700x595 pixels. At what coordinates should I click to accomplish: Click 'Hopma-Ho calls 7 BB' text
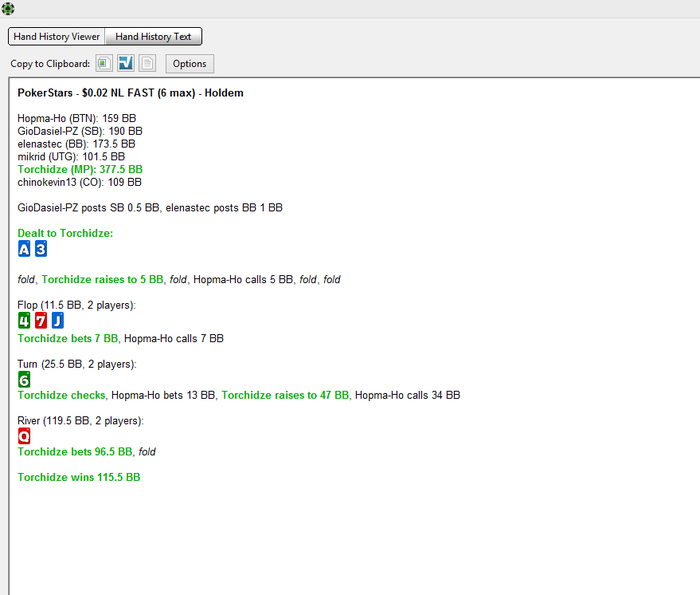click(x=174, y=339)
